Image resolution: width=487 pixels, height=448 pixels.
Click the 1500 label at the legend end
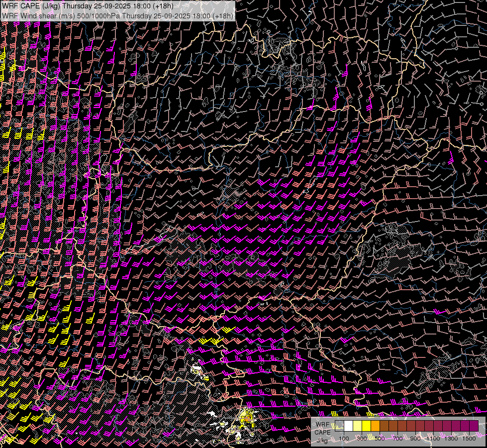pyautogui.click(x=469, y=439)
